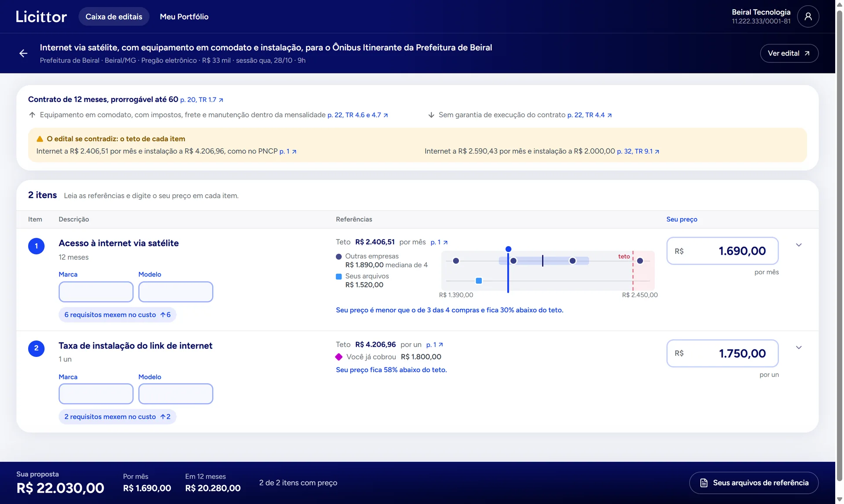Click 'Acesso à internet via satélite' title
844x504 pixels.
119,243
